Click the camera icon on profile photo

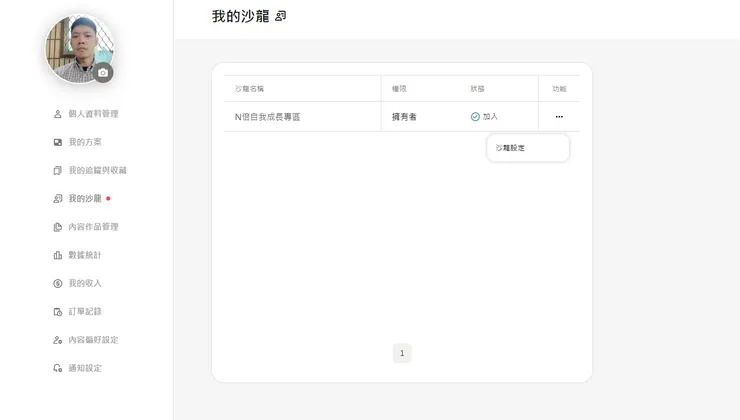tap(103, 73)
